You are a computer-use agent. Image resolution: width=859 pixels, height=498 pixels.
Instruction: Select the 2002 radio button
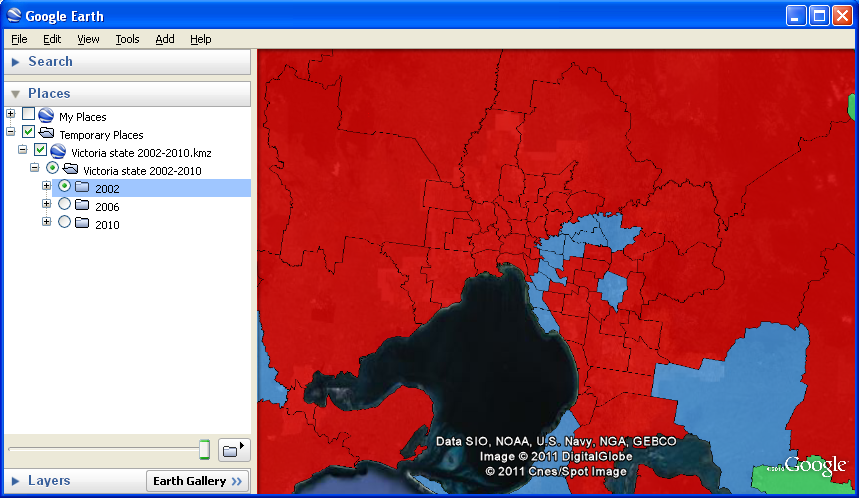point(65,186)
